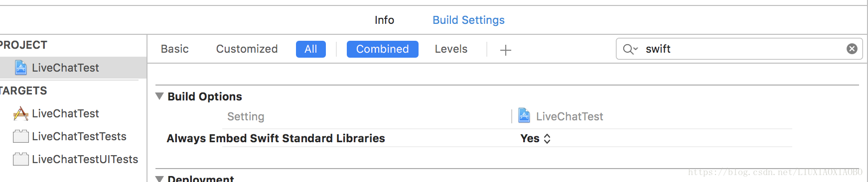Collapse the Deployment section
The height and width of the screenshot is (182, 868).
159,179
